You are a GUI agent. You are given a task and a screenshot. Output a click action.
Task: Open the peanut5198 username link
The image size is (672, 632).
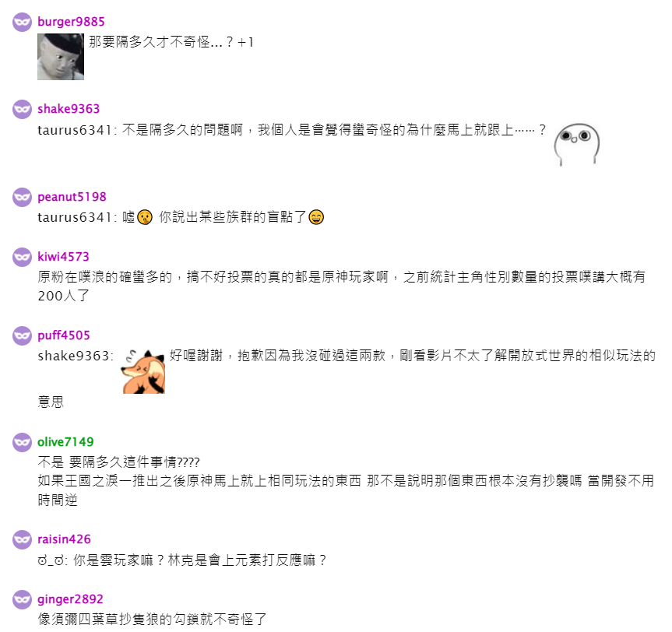coord(72,197)
